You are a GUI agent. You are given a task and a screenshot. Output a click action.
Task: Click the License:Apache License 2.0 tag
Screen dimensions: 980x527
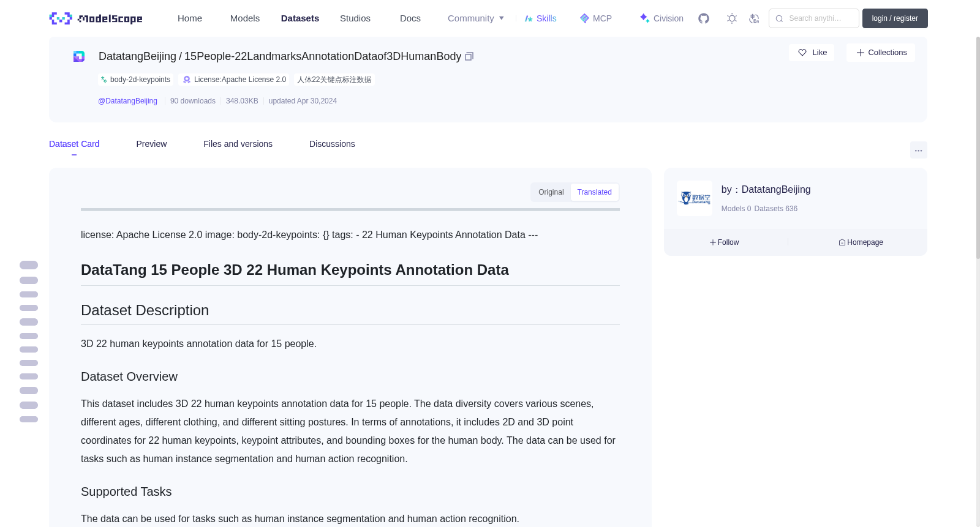[x=235, y=80]
